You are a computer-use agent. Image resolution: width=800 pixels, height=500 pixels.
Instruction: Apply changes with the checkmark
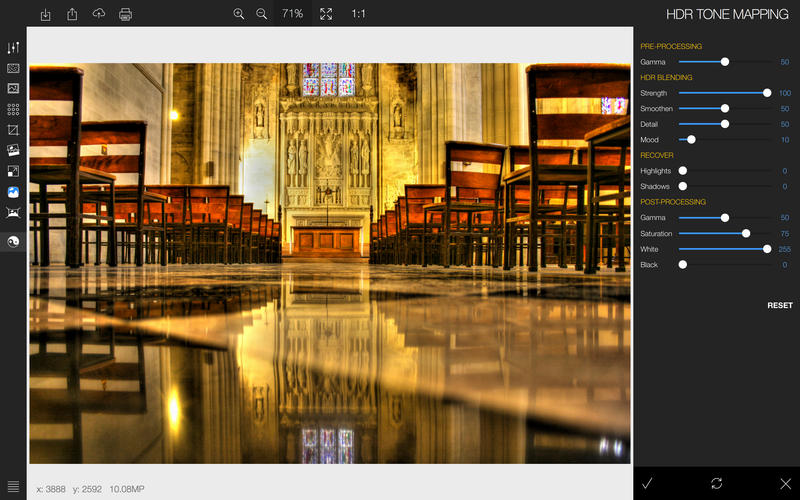pyautogui.click(x=648, y=483)
